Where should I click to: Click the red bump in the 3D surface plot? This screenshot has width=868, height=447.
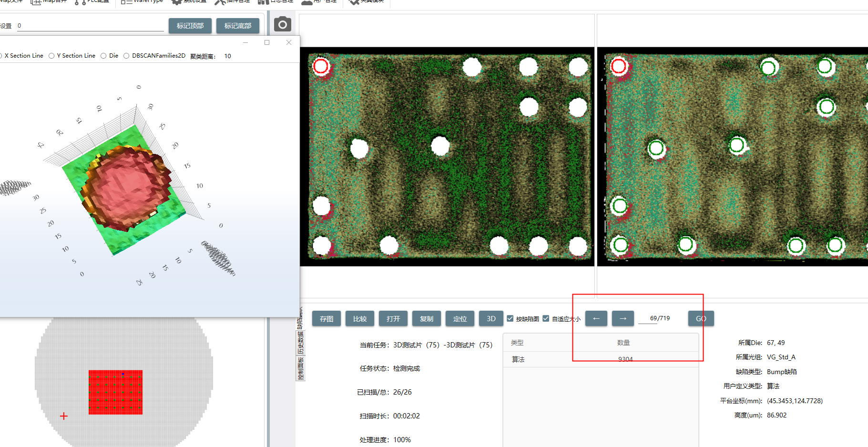coord(126,187)
